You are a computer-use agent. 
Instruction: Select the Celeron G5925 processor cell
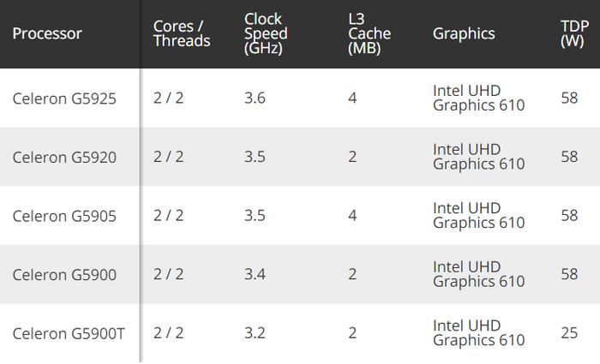click(64, 98)
